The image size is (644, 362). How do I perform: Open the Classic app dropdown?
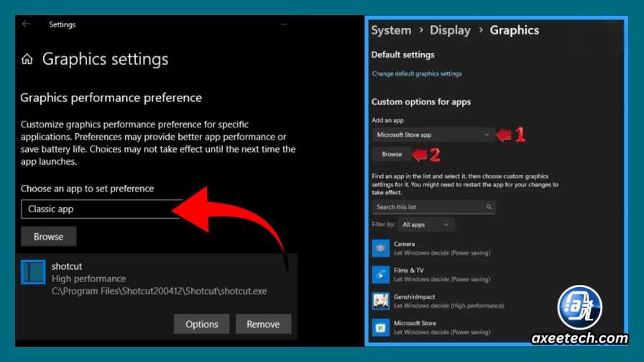coord(101,209)
